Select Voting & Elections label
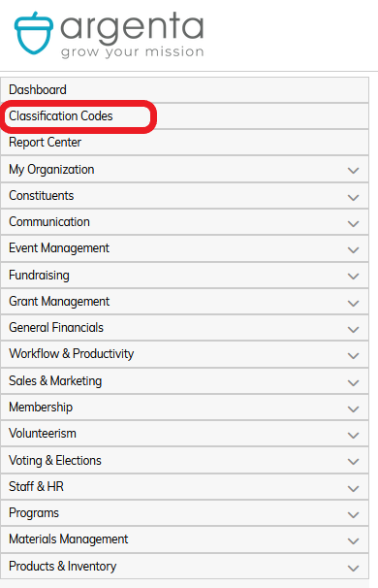378x588 pixels. click(x=55, y=460)
